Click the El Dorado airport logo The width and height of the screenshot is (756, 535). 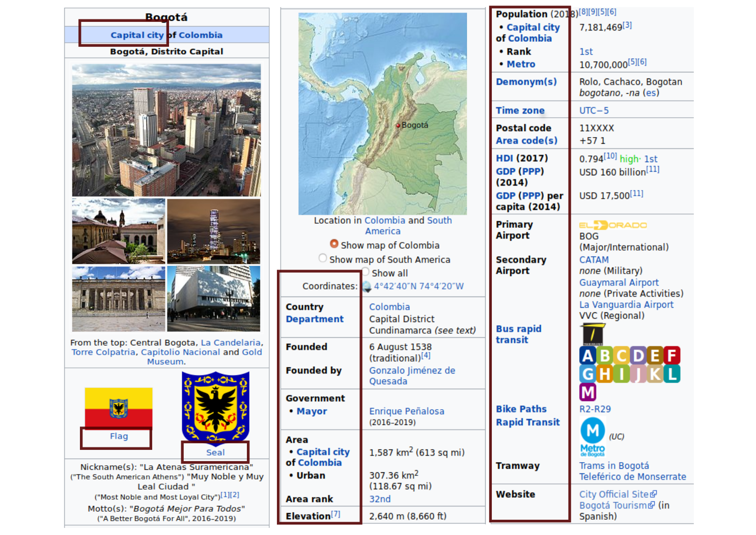click(x=613, y=225)
